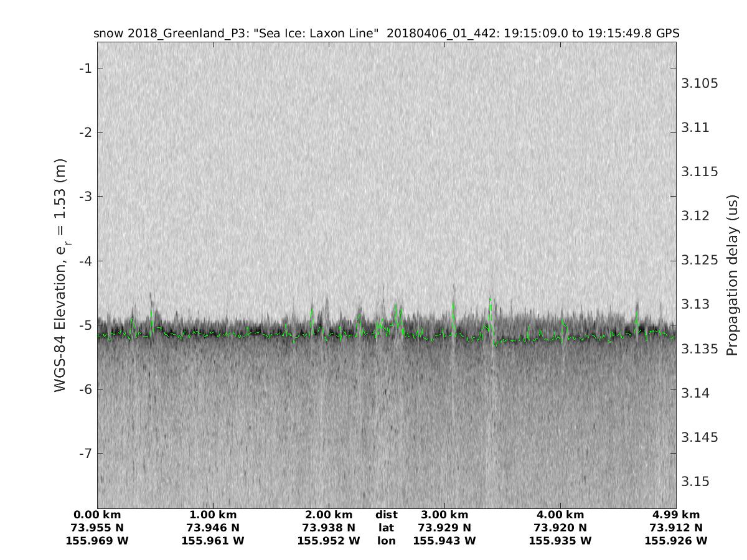
Task: Click the 4.99 km distance label
Action: click(x=676, y=515)
